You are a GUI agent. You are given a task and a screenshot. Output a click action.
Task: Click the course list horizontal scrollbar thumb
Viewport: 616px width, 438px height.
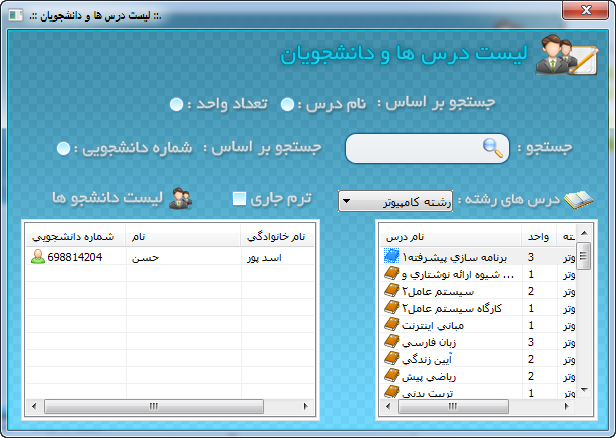point(453,407)
